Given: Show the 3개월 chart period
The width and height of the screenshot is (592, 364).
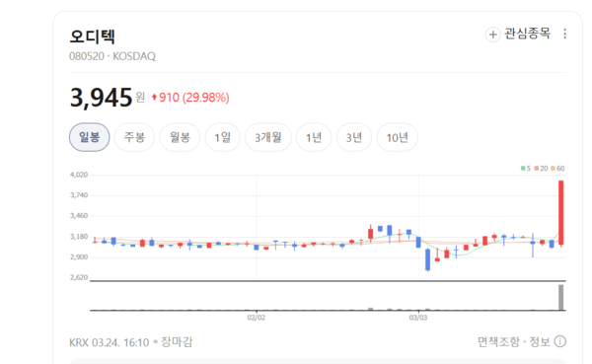Looking at the screenshot, I should click(268, 137).
